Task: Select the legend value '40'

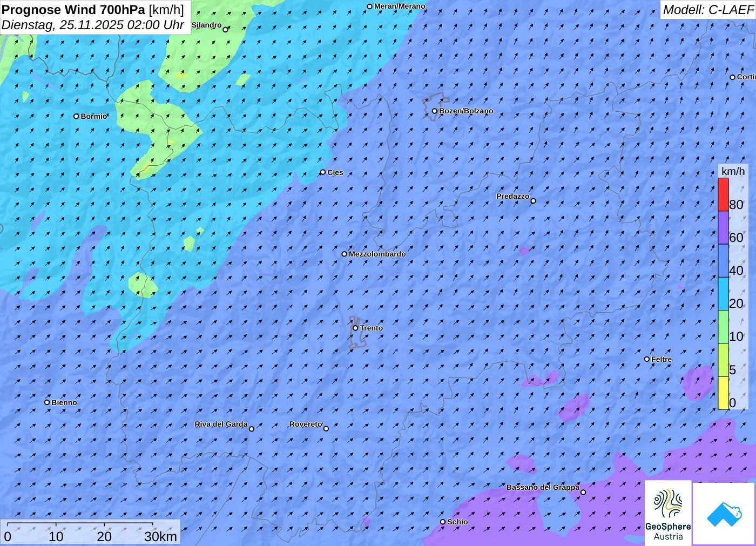Action: tap(736, 271)
